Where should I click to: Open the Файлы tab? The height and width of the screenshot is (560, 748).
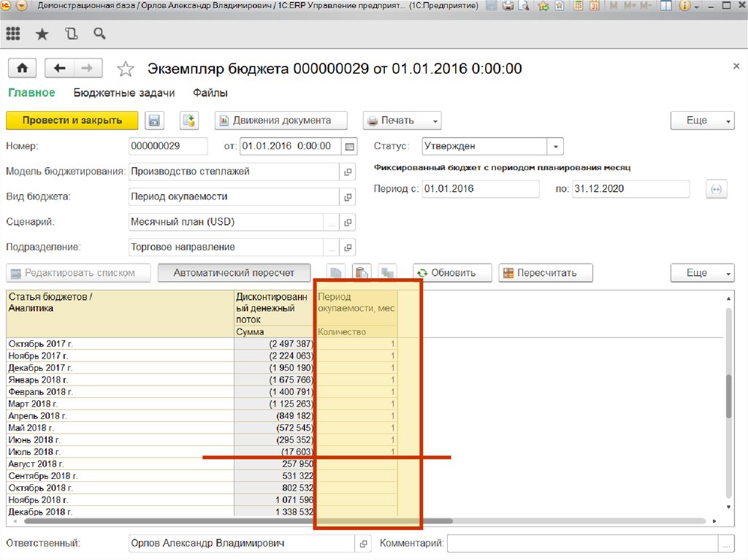click(x=210, y=93)
